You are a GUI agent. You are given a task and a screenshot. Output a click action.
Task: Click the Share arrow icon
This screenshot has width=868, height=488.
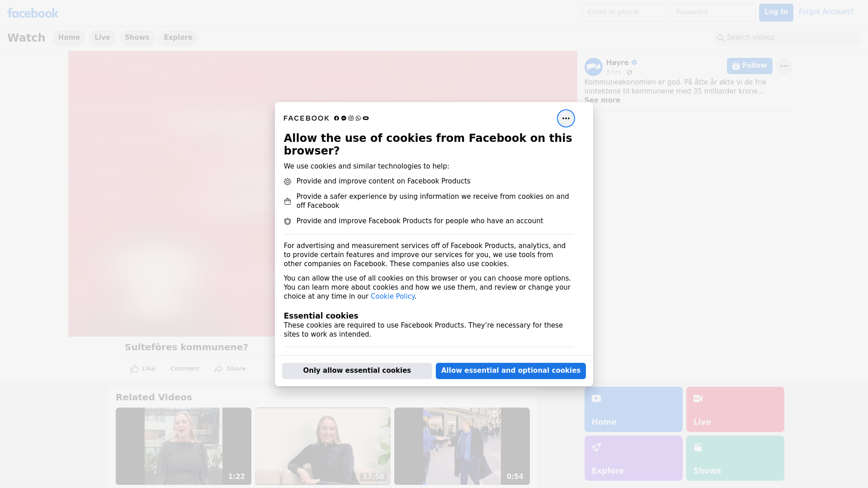tap(219, 369)
